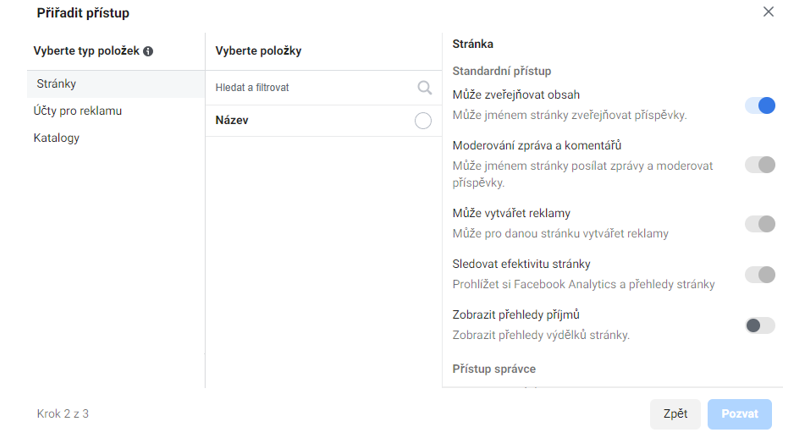The width and height of the screenshot is (805, 436).
Task: Enable Může vytvářet reklamy switch
Action: 760,224
